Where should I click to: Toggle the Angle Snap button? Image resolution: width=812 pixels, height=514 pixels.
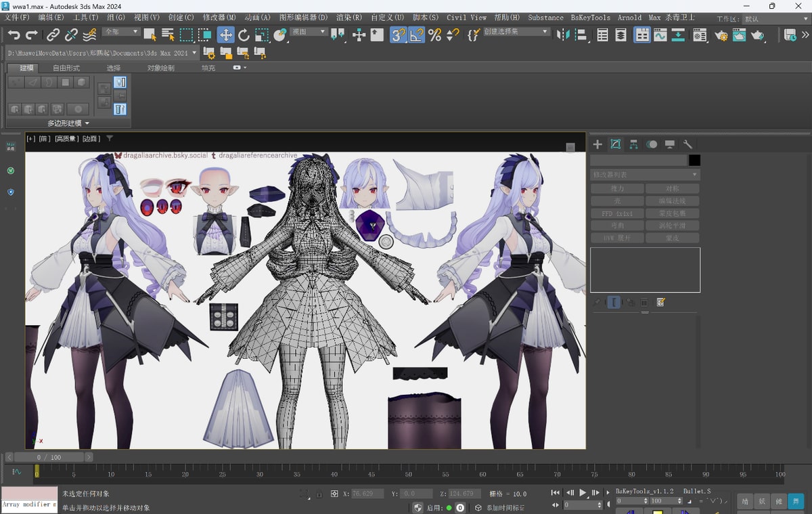(416, 35)
